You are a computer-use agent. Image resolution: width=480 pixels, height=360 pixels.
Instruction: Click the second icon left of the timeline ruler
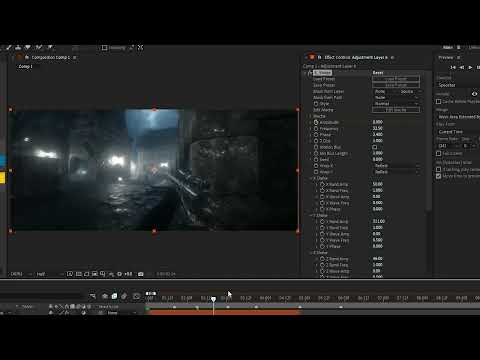[x=105, y=296]
